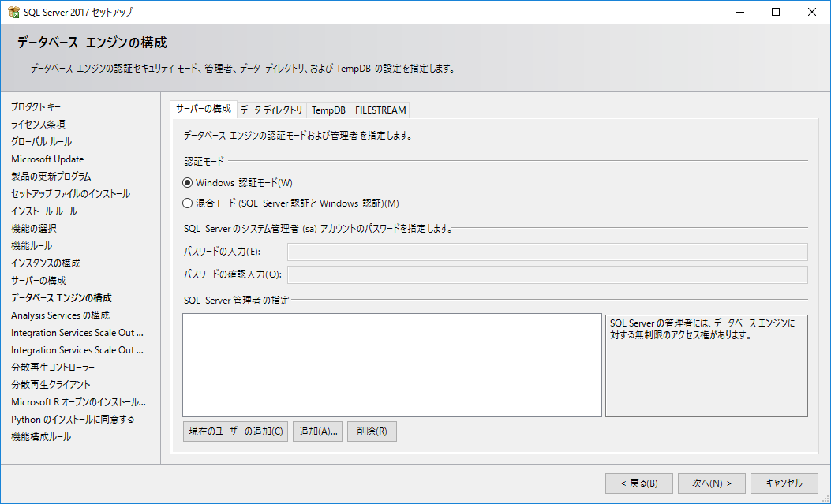Screen dimensions: 831x504
Task: Click the SQL Server administrators list box
Action: pos(391,364)
